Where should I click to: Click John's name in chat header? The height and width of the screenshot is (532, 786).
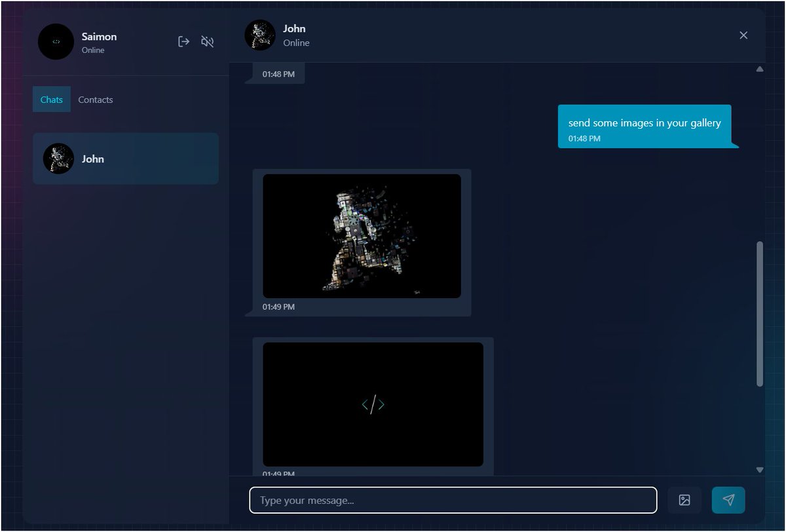tap(294, 29)
